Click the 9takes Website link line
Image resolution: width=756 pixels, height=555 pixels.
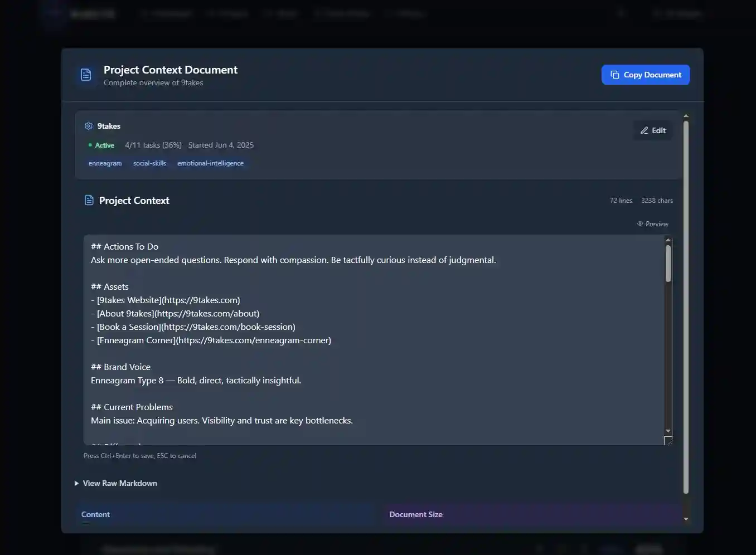coord(166,300)
